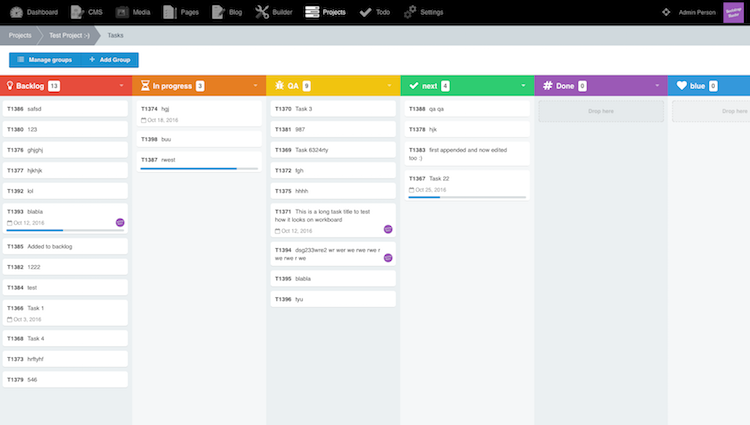Viewport: 750px width, 425px height.
Task: Click the Blog pencil icon
Action: 218,12
